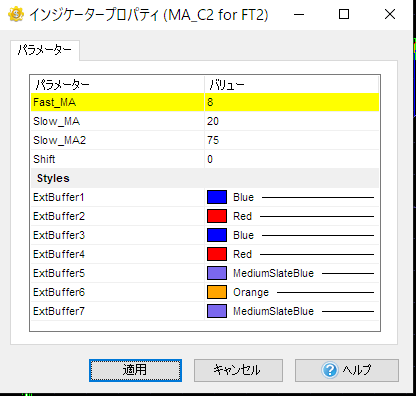Edit the Shift value 0
This screenshot has height=396, width=416.
[210, 159]
